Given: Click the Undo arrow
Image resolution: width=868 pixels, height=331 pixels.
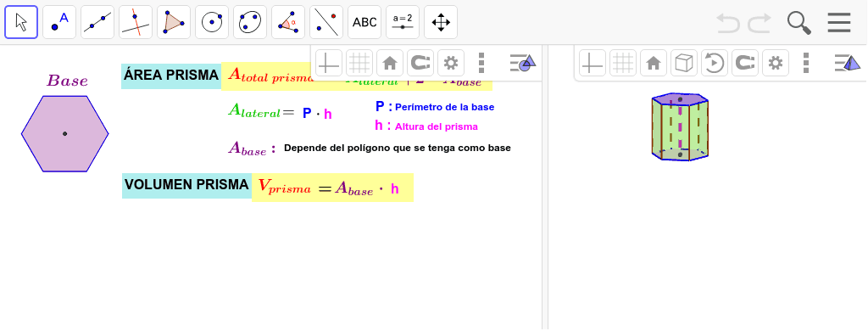Looking at the screenshot, I should click(x=728, y=23).
